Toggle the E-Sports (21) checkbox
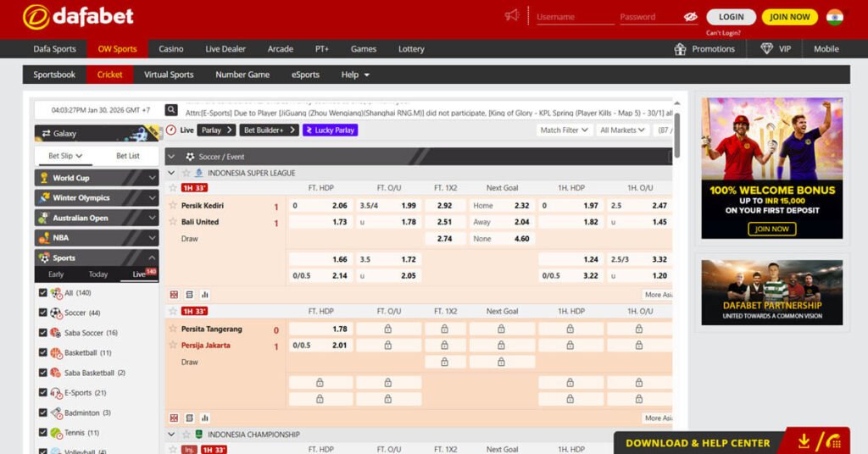 (43, 393)
